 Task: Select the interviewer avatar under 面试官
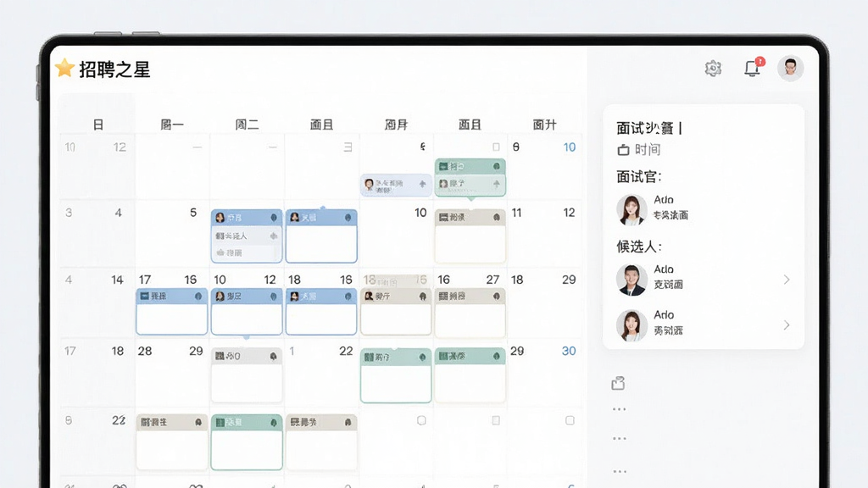click(x=632, y=210)
